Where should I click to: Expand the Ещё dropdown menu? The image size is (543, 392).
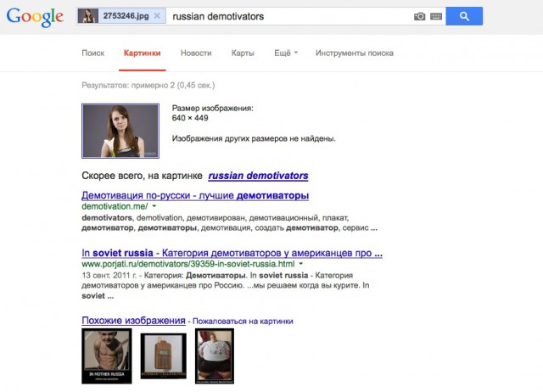286,53
